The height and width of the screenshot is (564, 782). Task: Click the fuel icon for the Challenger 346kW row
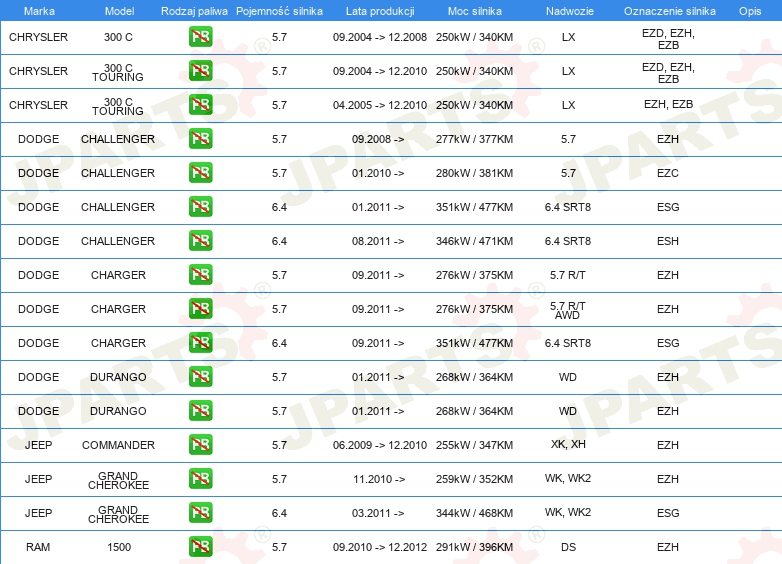(200, 240)
